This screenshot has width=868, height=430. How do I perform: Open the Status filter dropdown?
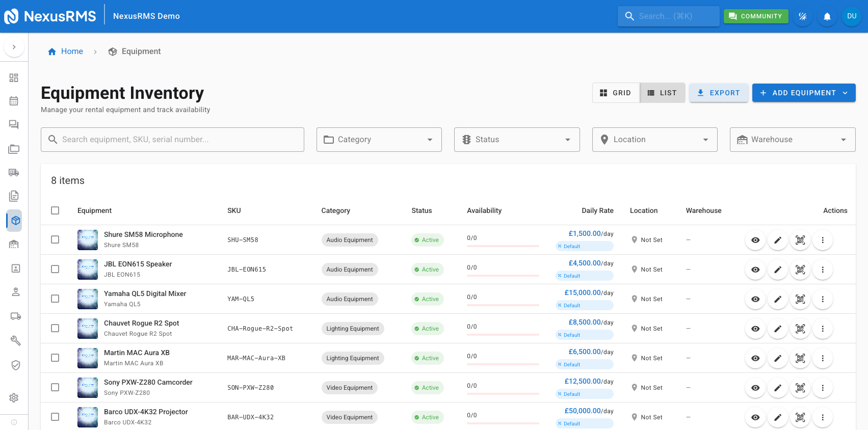pyautogui.click(x=516, y=140)
